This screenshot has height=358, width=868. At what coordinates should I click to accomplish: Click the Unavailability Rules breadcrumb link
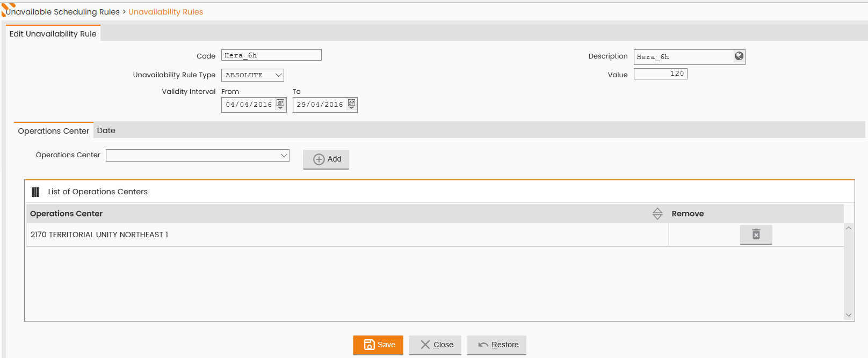165,12
